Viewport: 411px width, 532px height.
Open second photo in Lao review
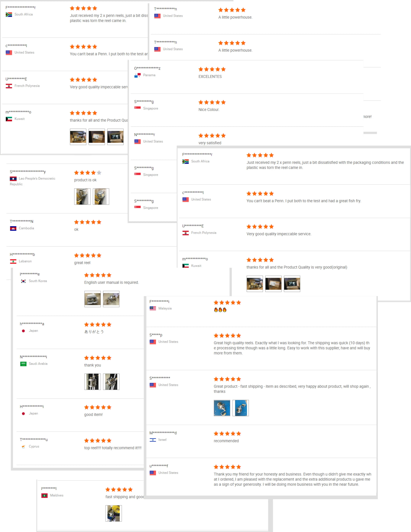101,197
